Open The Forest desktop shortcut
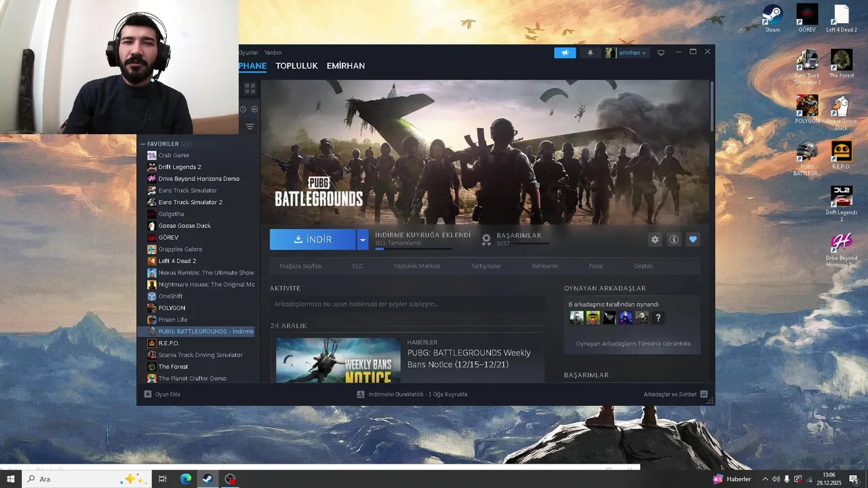The image size is (868, 488). 842,64
